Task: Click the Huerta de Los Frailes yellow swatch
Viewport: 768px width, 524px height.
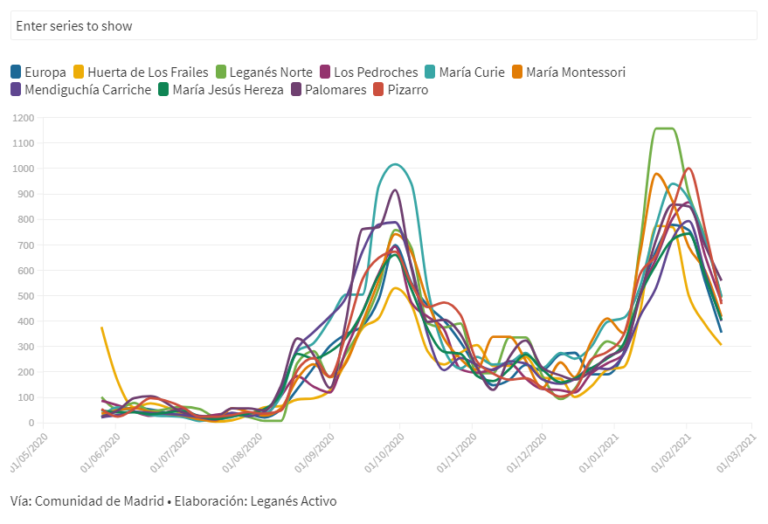Action: point(79,72)
